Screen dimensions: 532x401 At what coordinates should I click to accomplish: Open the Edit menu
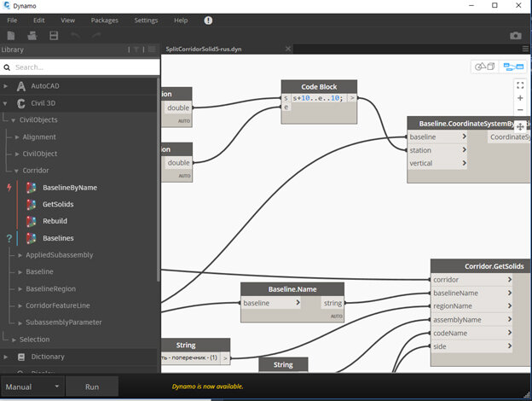(x=39, y=20)
